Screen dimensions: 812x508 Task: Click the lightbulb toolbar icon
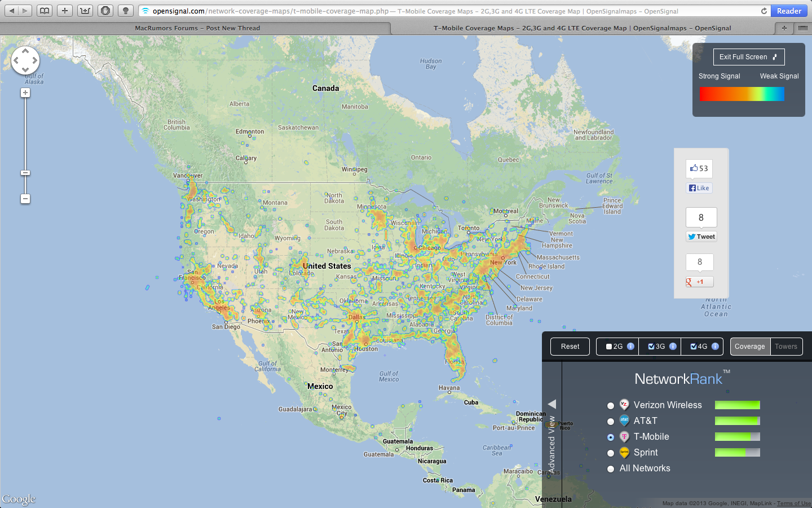point(126,11)
